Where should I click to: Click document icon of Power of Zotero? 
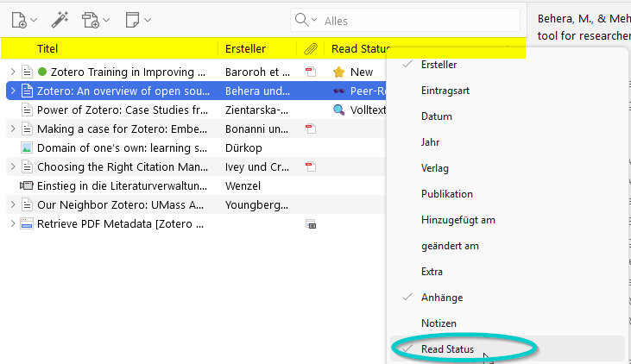(x=27, y=110)
